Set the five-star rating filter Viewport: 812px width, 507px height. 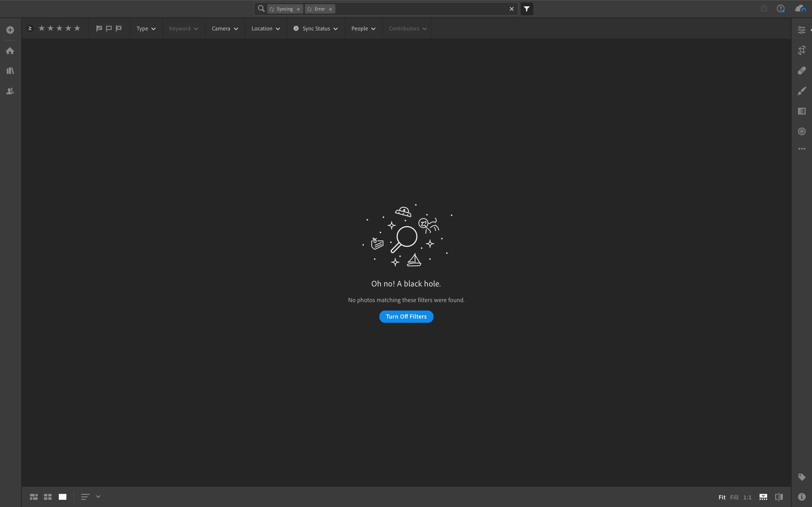click(77, 29)
